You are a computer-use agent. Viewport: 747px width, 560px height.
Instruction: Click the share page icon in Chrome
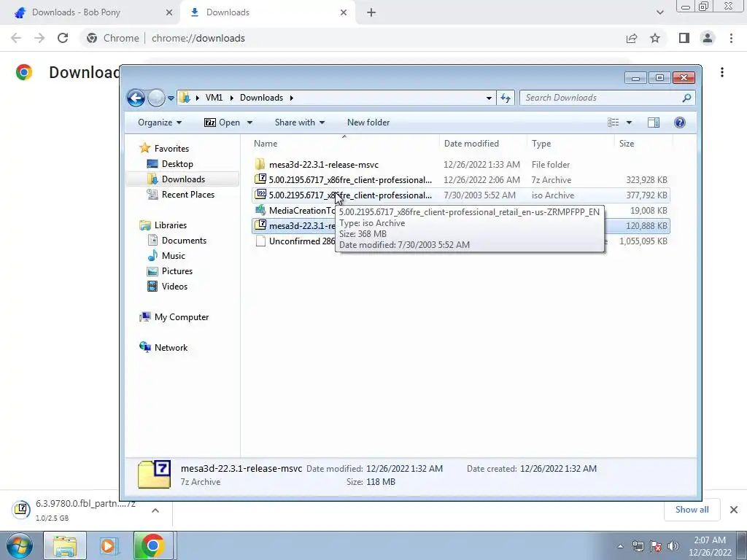632,38
